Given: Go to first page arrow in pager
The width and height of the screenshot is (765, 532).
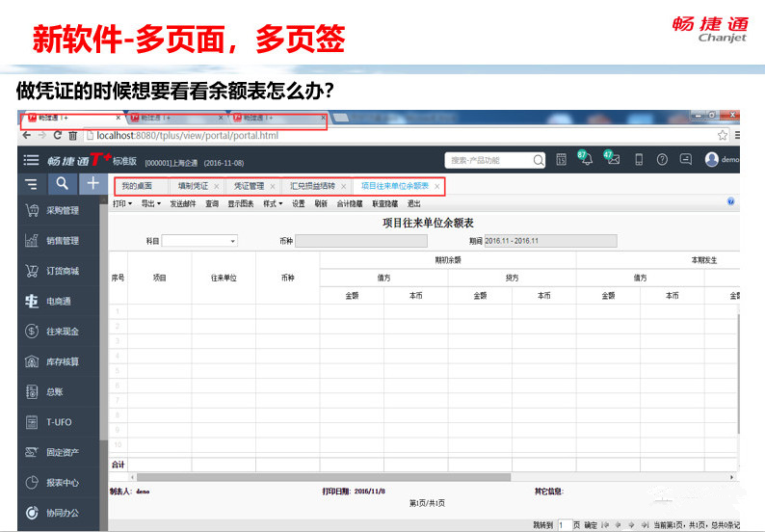Looking at the screenshot, I should click(605, 525).
